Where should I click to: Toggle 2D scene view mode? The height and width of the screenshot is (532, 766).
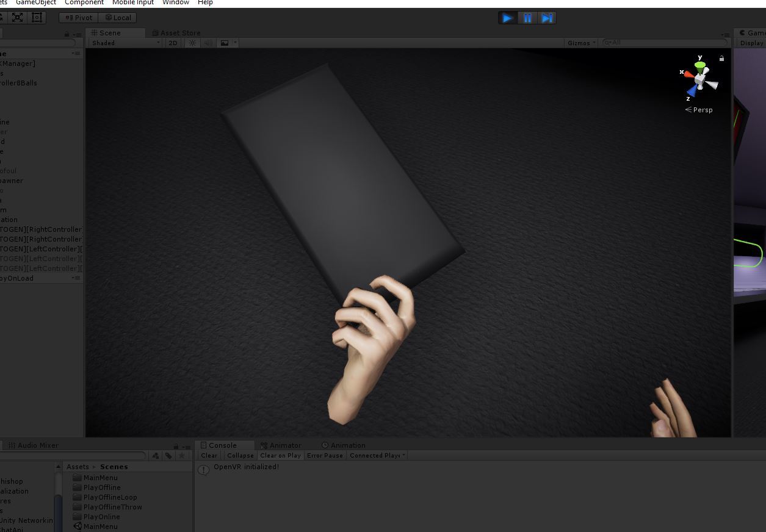click(x=173, y=43)
